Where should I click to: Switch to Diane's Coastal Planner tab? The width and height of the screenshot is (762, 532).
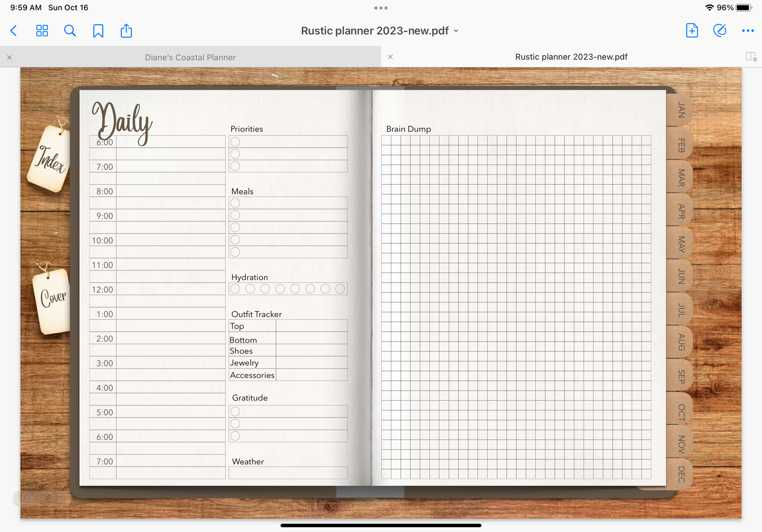click(x=190, y=57)
